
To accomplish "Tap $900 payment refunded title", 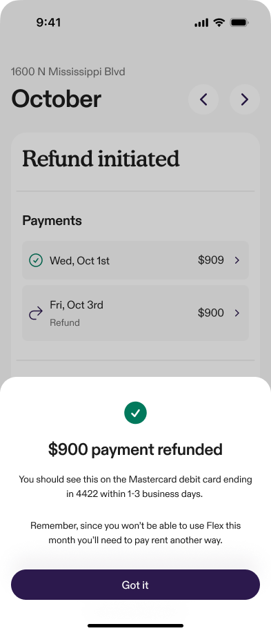I will tap(135, 449).
